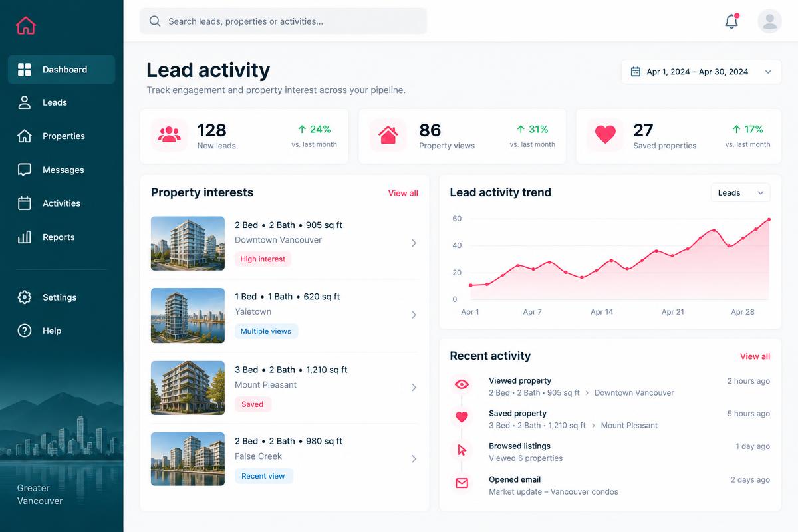
Task: Open Downtown Vancouver property thumbnail
Action: (188, 243)
